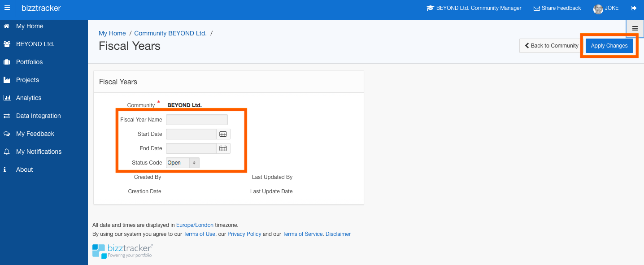Open the Status Code dropdown
Viewport: 644px width, 265px height.
coord(183,163)
